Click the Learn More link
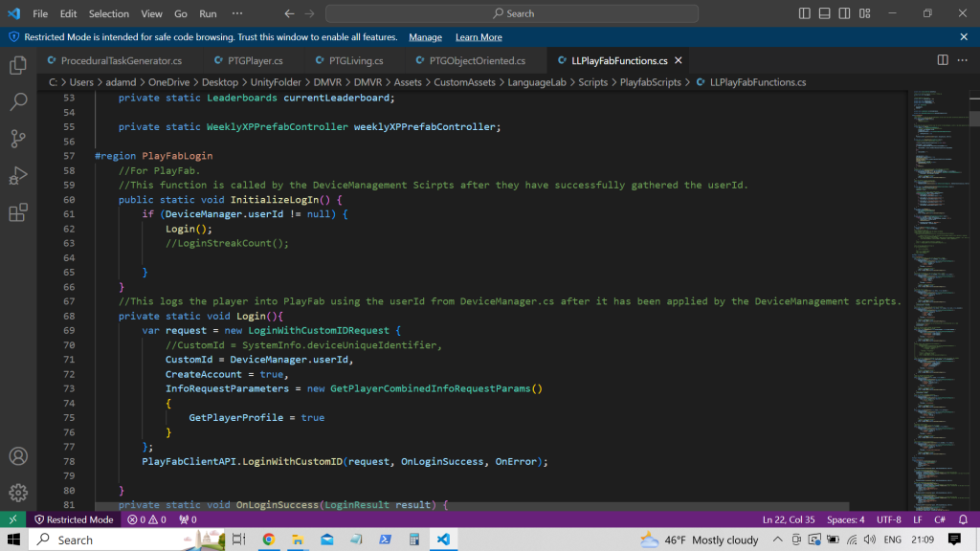The height and width of the screenshot is (551, 980). (x=479, y=37)
